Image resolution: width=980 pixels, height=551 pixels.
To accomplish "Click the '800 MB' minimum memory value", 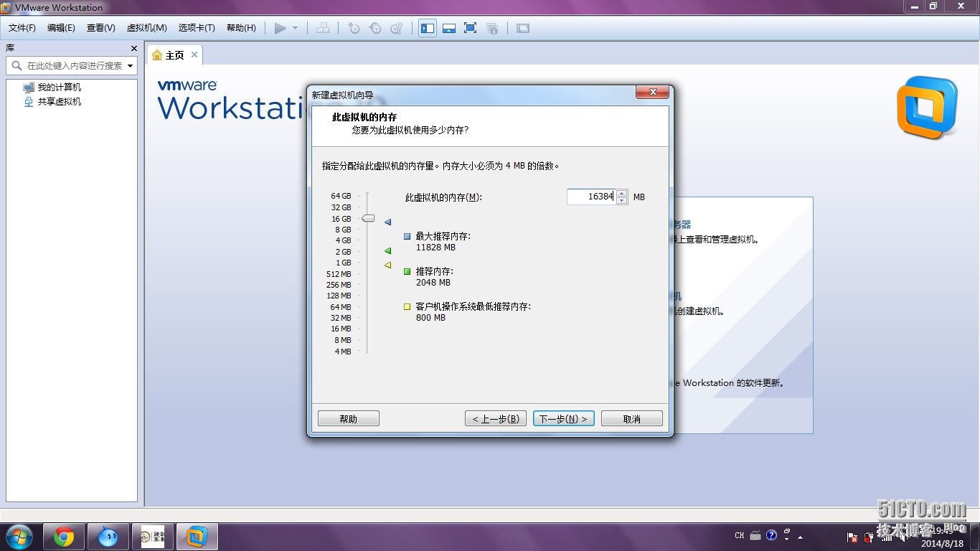I will coord(430,318).
